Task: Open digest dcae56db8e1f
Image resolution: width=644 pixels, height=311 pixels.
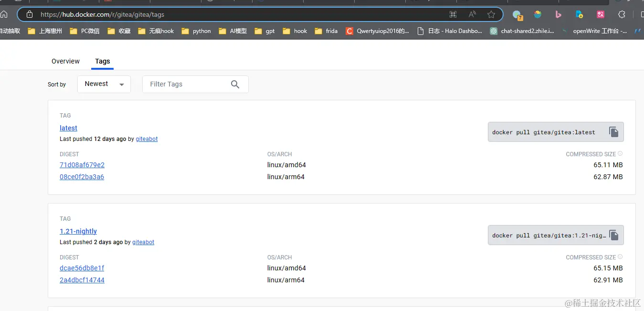Action: tap(82, 268)
